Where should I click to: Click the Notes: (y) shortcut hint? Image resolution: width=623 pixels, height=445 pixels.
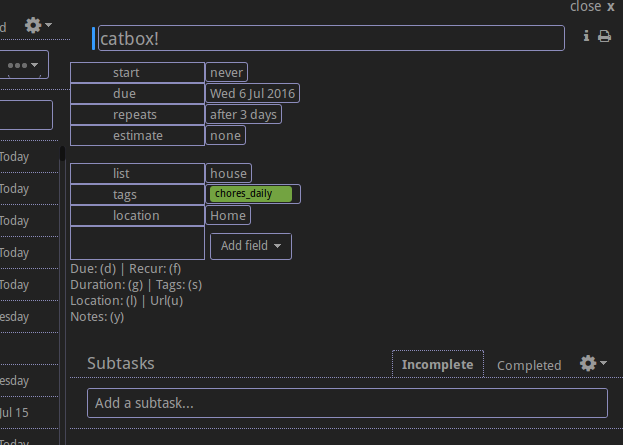point(97,317)
